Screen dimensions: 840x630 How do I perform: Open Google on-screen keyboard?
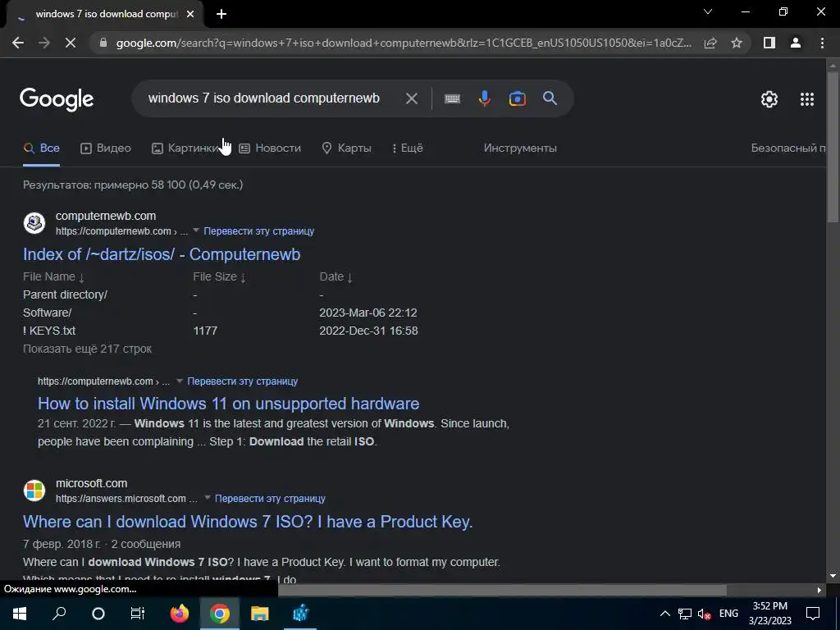(452, 98)
